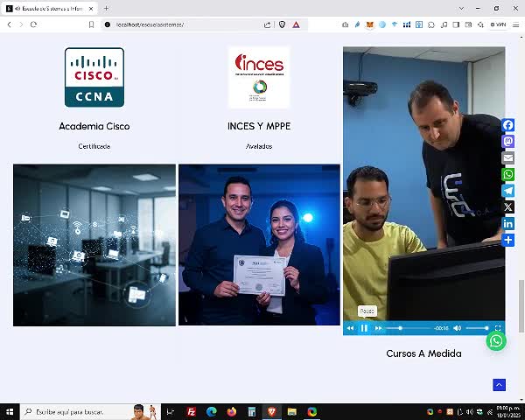Click the Cisco CCNA logo
Image resolution: width=525 pixels, height=420 pixels.
(94, 77)
